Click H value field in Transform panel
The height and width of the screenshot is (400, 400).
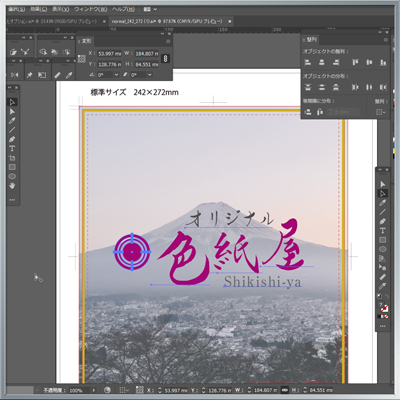[x=147, y=64]
